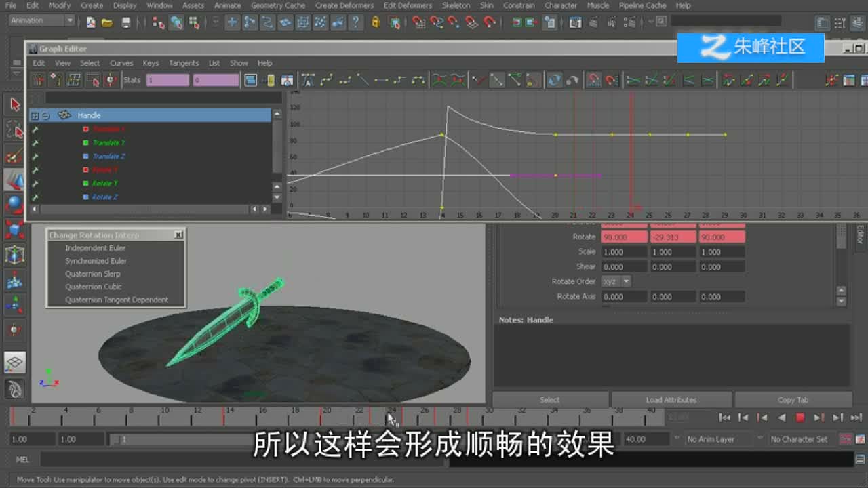Click the save scene disk icon

click(125, 22)
